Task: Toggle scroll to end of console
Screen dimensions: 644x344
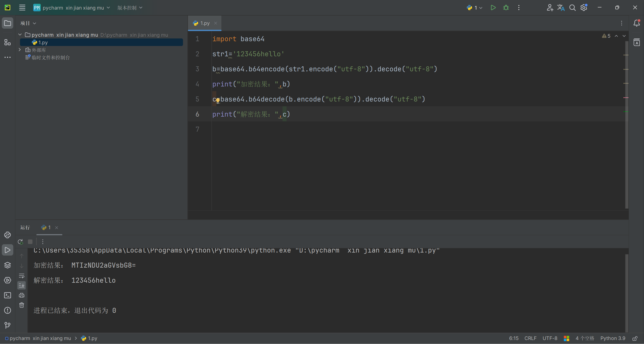Action: [22, 285]
